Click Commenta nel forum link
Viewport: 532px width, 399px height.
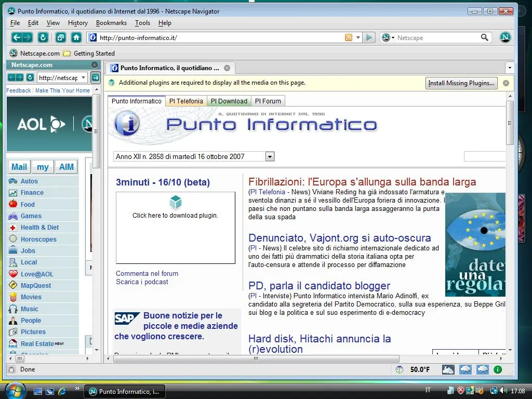147,273
